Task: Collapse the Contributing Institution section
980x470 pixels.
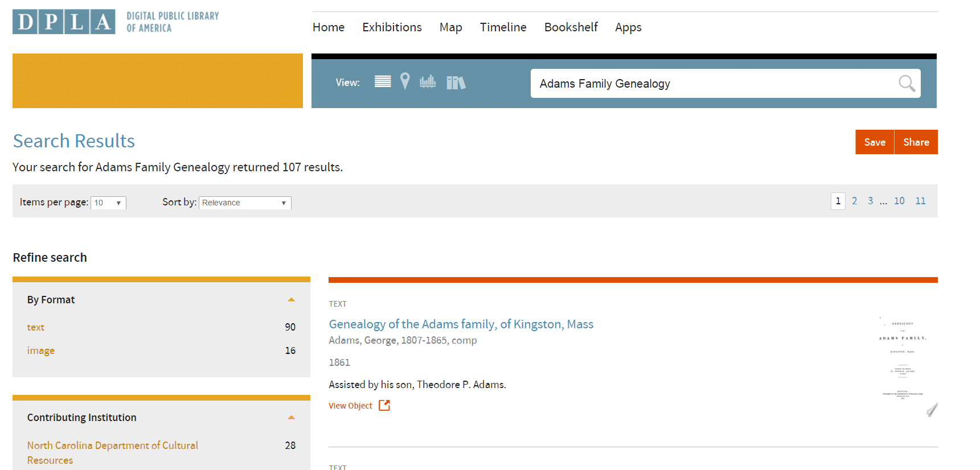Action: 291,418
